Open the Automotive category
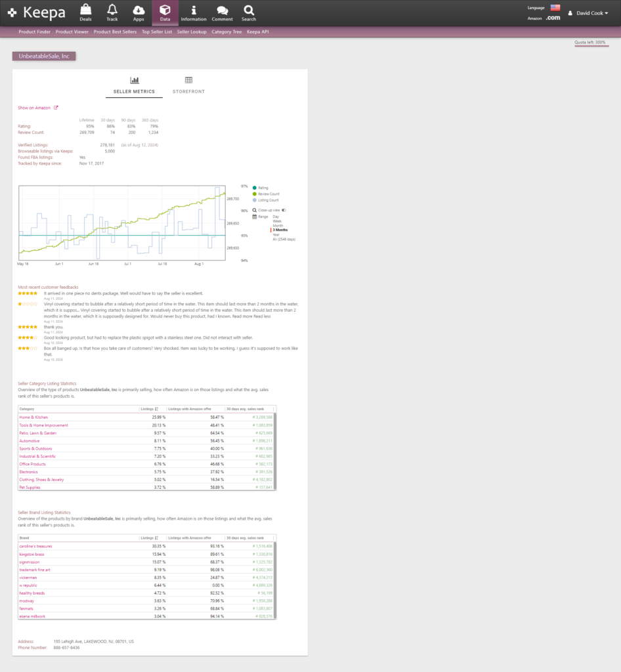Image resolution: width=621 pixels, height=672 pixels. pyautogui.click(x=29, y=441)
